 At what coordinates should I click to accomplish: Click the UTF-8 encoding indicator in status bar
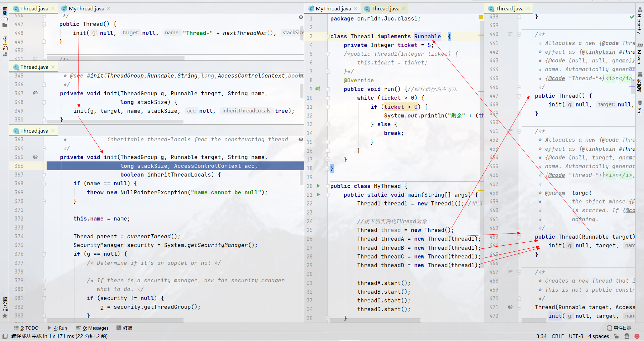[576, 336]
